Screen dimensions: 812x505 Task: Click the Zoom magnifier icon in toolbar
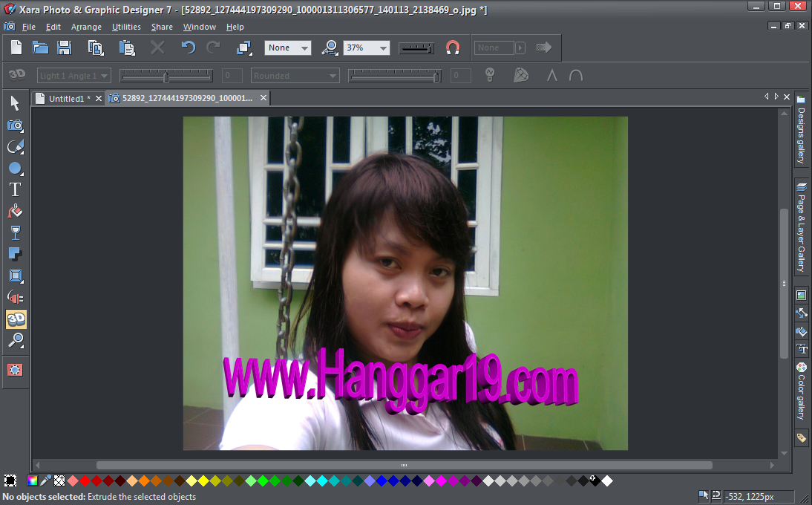(x=330, y=48)
